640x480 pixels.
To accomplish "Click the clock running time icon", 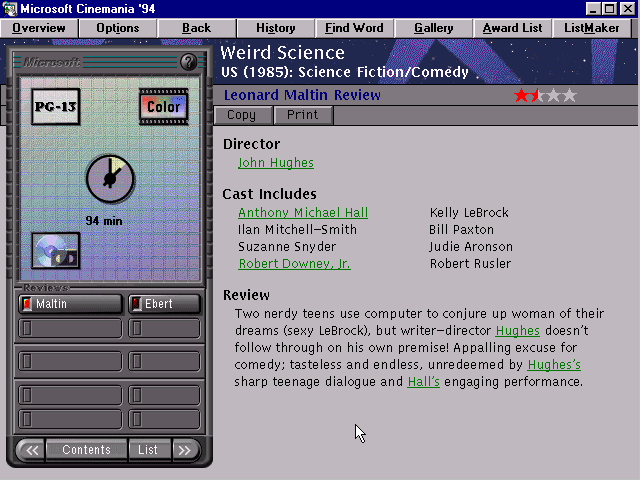I will (x=110, y=179).
